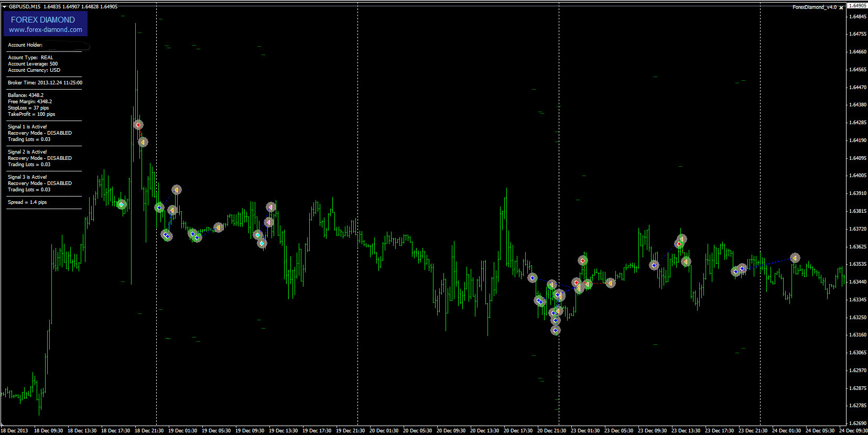868x435 pixels.
Task: Open the www.forex-diamond.com link
Action: 46,30
